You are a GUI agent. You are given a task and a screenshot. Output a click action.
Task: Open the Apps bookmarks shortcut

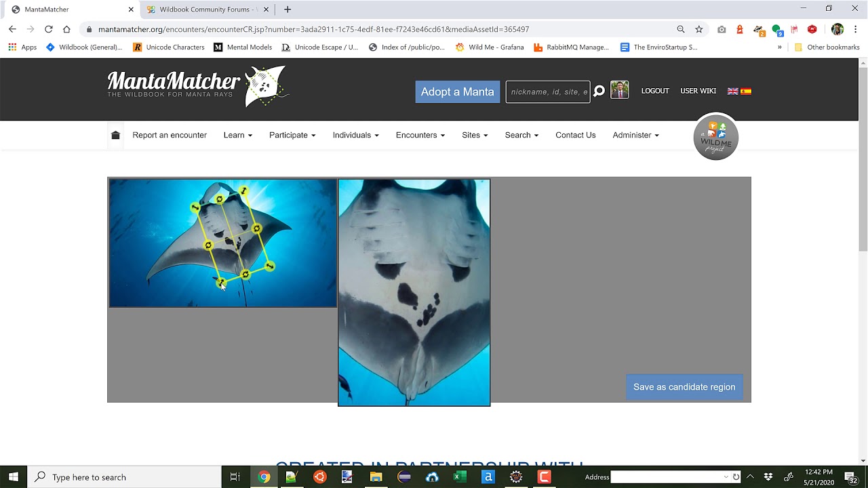click(x=22, y=47)
